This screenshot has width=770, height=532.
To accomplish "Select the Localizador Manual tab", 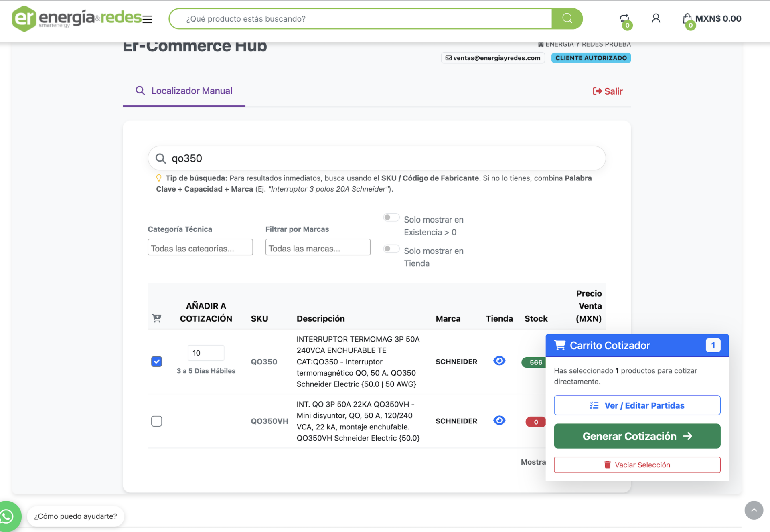I will tap(184, 91).
